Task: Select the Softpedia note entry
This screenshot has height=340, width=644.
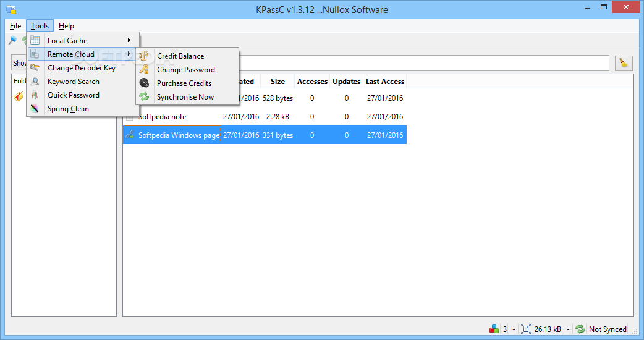Action: [162, 117]
